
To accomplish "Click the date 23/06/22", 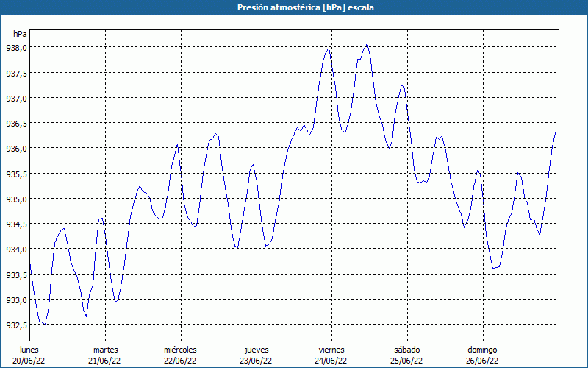I will [256, 361].
